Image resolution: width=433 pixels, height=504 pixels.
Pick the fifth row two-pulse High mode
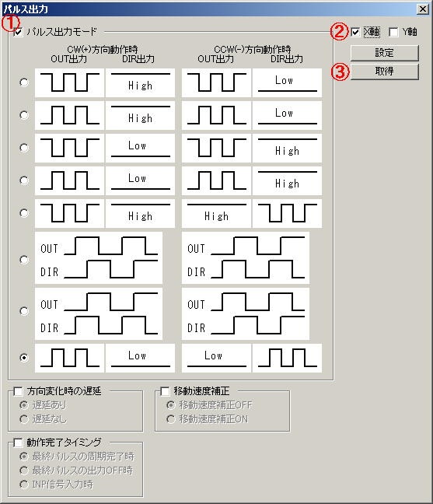24,213
